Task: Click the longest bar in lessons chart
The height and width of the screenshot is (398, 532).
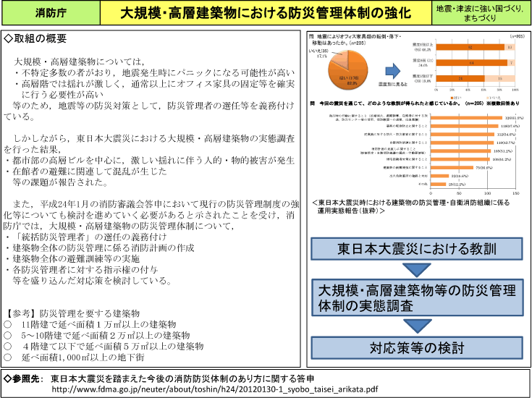Action: pos(466,118)
